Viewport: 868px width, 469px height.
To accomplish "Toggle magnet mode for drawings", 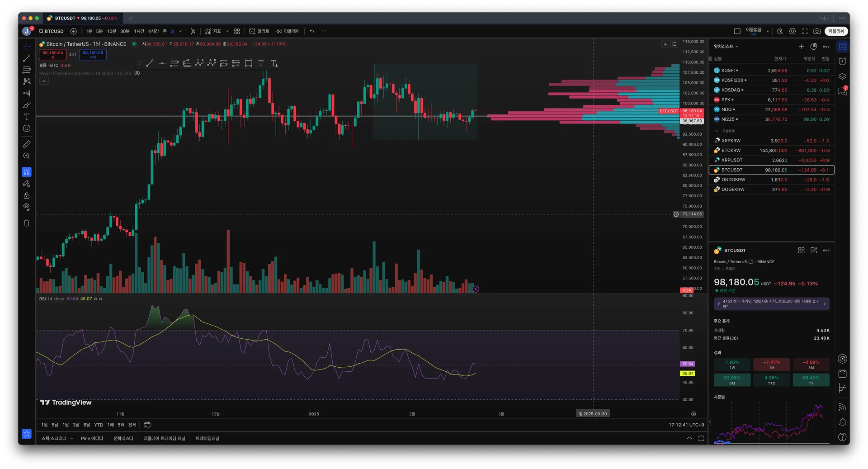I will pyautogui.click(x=27, y=172).
